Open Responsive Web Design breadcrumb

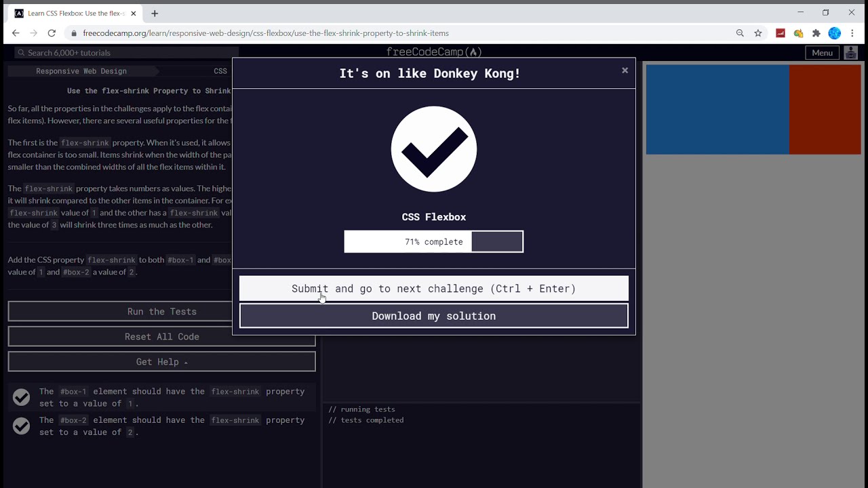(81, 71)
